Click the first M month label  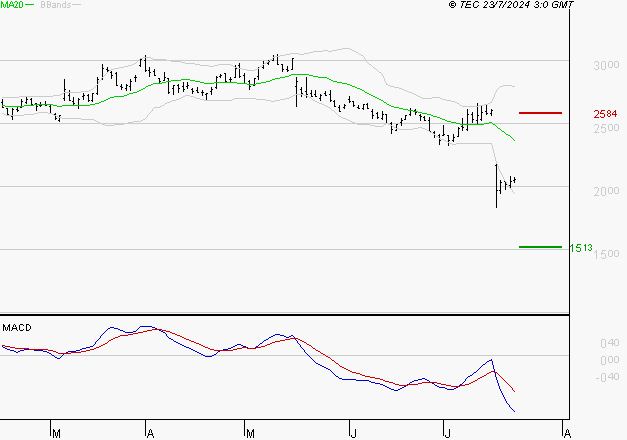pos(56,433)
